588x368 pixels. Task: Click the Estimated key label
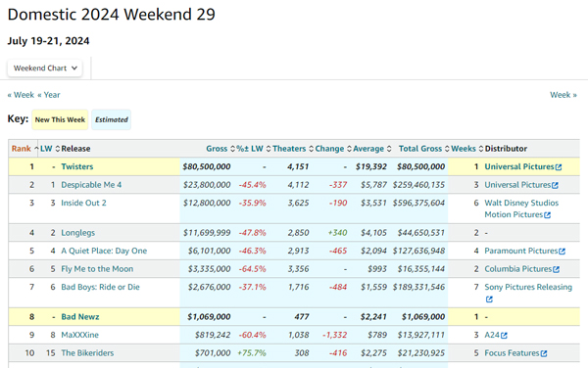[112, 119]
